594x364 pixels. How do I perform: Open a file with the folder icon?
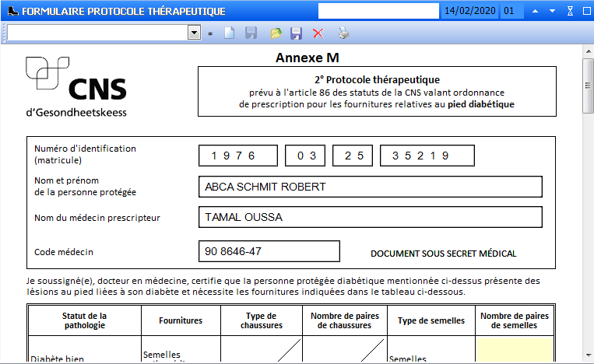275,33
